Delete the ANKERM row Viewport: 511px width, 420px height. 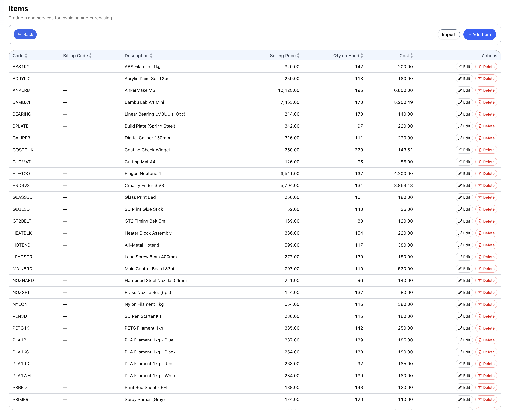(x=486, y=90)
